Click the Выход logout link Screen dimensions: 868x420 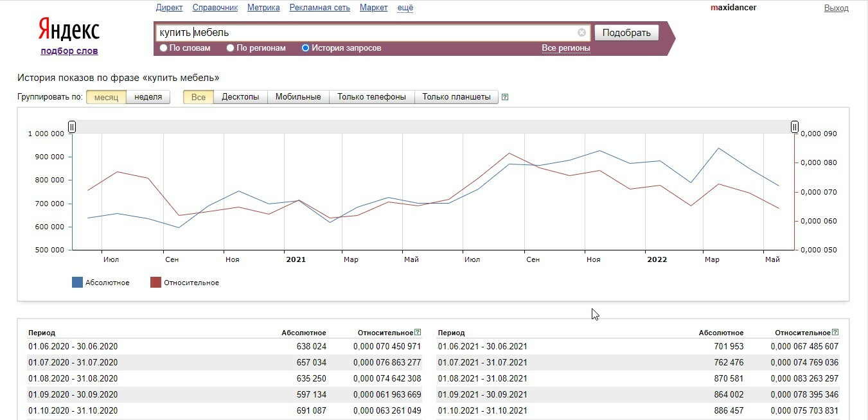click(x=837, y=8)
